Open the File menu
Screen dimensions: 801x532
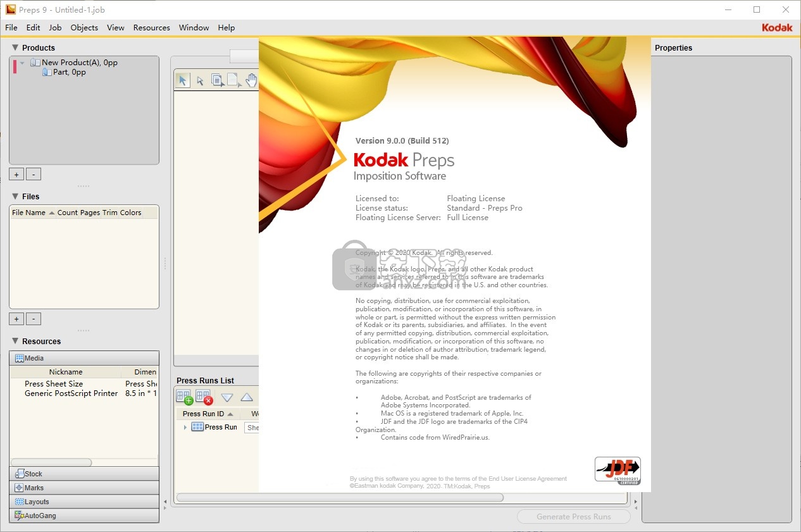tap(11, 27)
